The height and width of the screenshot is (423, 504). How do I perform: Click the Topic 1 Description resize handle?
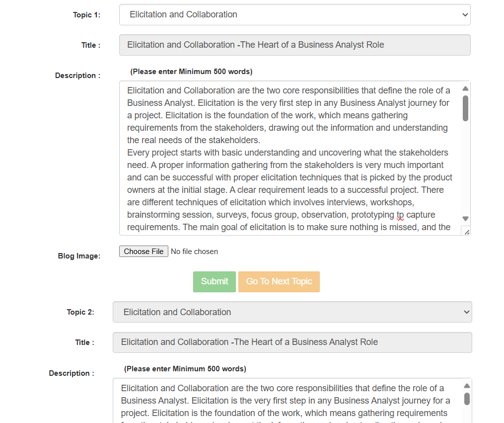tap(466, 232)
